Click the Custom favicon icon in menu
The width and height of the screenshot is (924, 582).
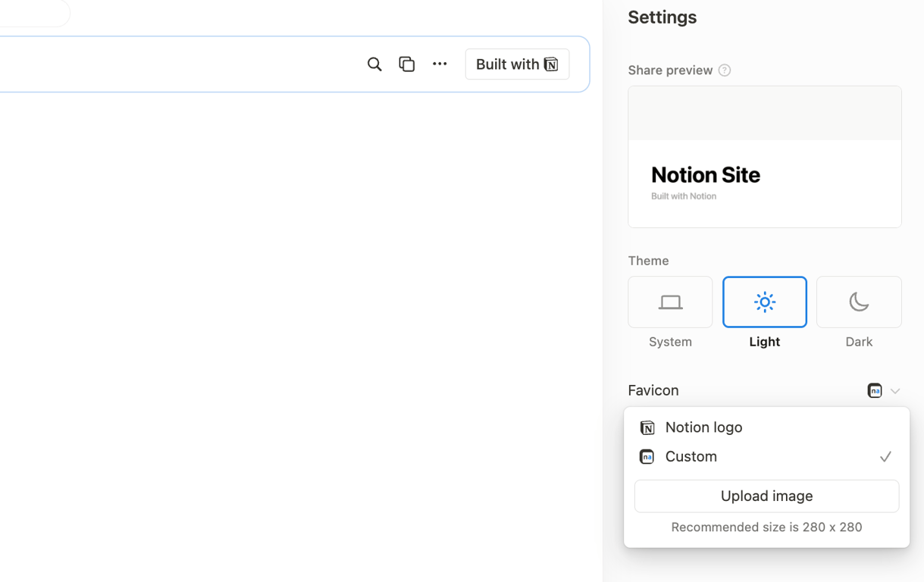tap(647, 457)
